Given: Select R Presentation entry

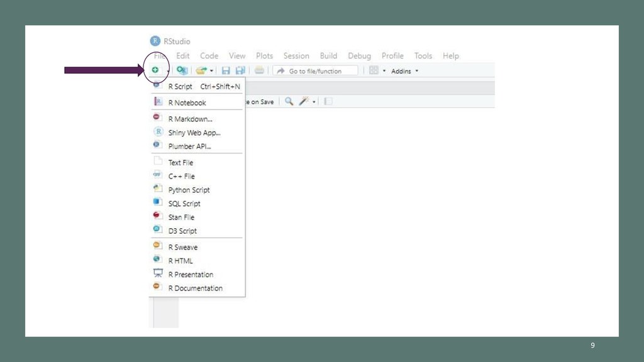Looking at the screenshot, I should (197, 275).
